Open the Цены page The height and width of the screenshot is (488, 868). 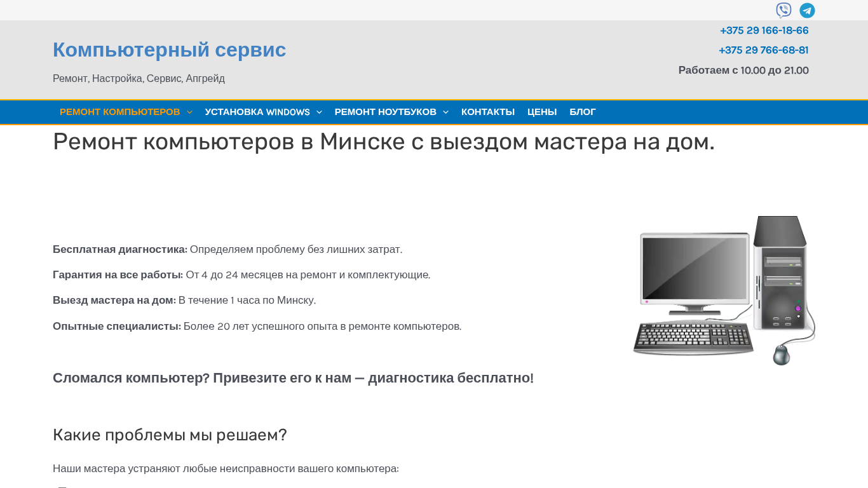(x=541, y=112)
